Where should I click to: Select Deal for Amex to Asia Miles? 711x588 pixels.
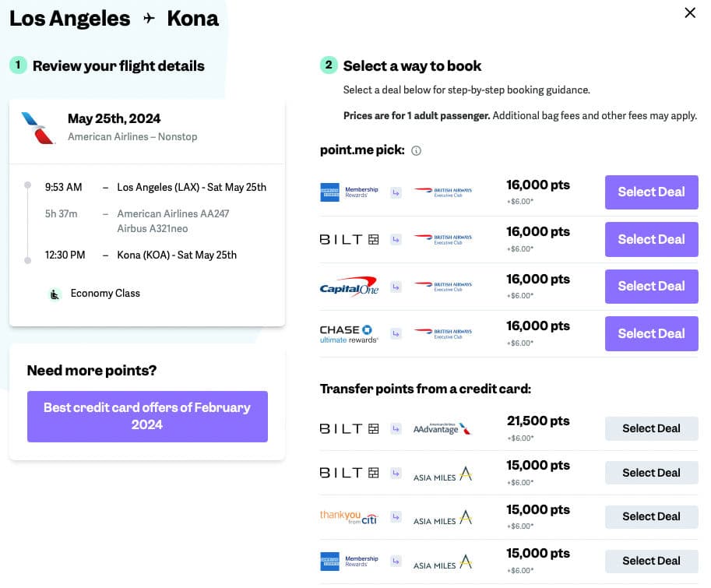coord(651,561)
